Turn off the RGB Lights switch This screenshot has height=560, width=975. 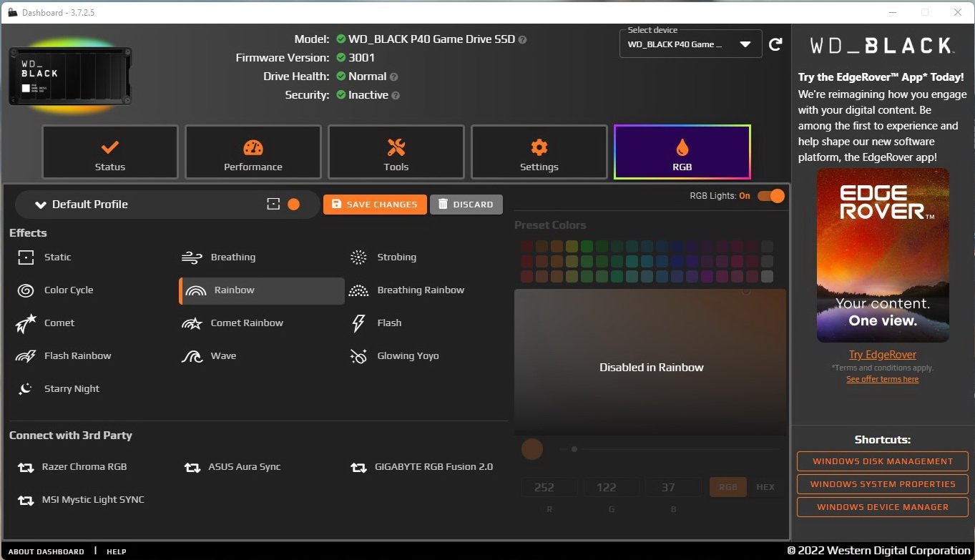pos(771,196)
